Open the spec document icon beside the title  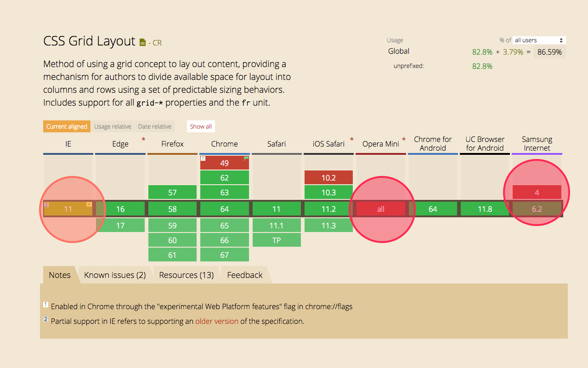[142, 42]
